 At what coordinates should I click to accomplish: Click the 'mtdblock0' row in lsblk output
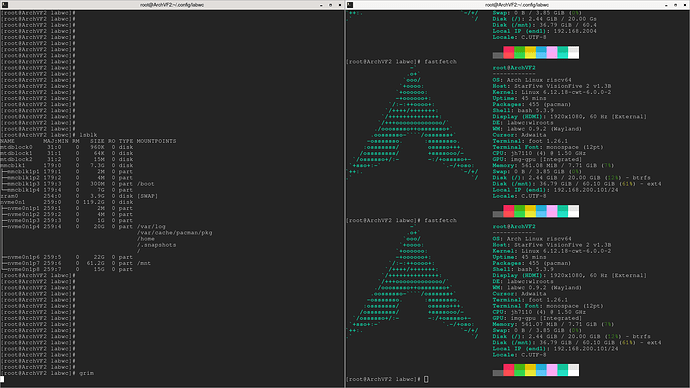tap(66, 147)
